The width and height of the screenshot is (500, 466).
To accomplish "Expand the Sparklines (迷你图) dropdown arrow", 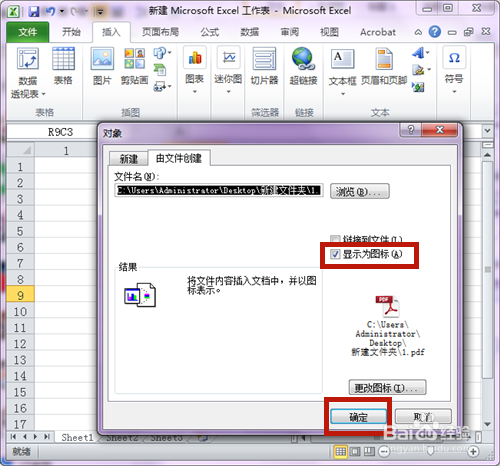I will pyautogui.click(x=228, y=91).
